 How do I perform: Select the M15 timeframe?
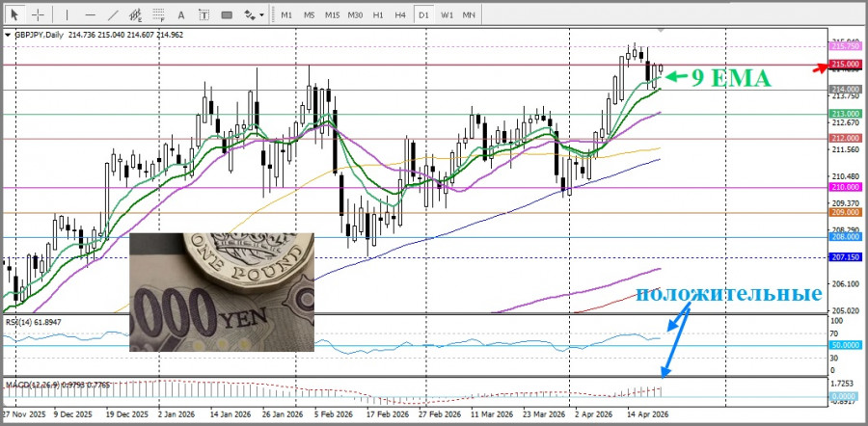(332, 14)
